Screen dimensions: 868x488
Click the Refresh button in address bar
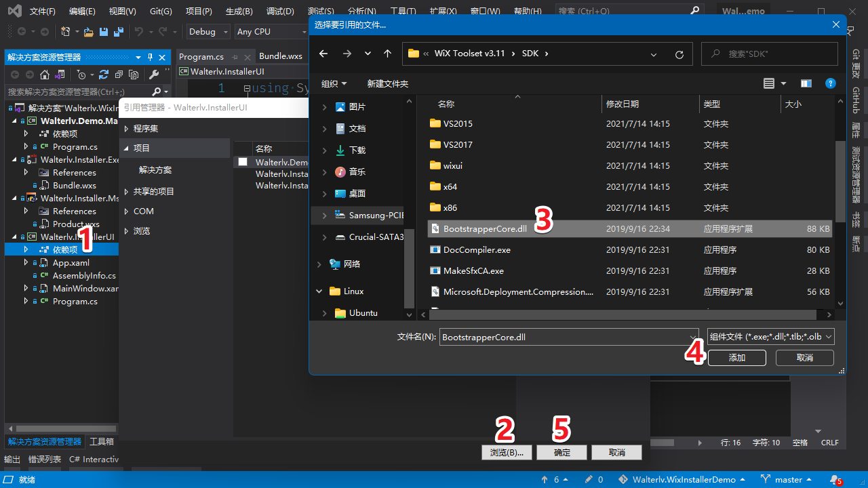point(679,54)
